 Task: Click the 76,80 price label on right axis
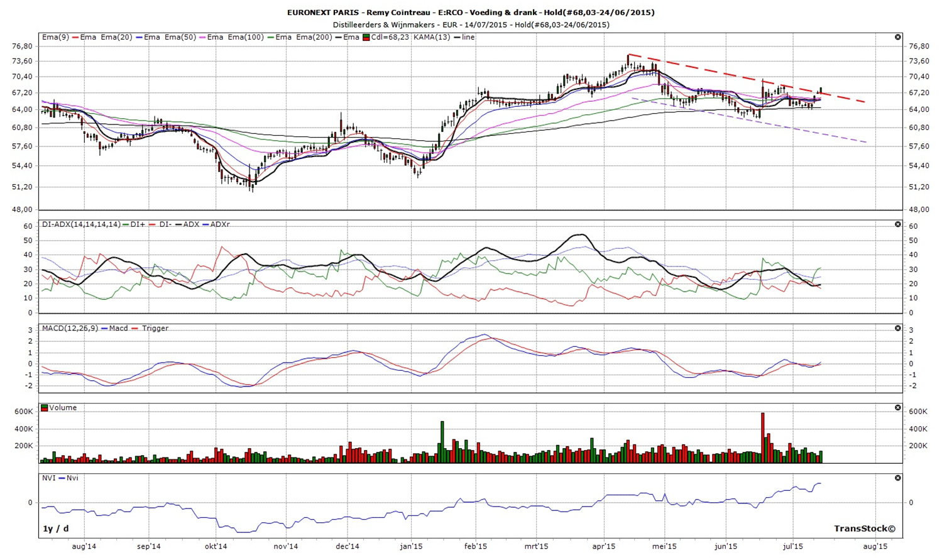click(919, 47)
